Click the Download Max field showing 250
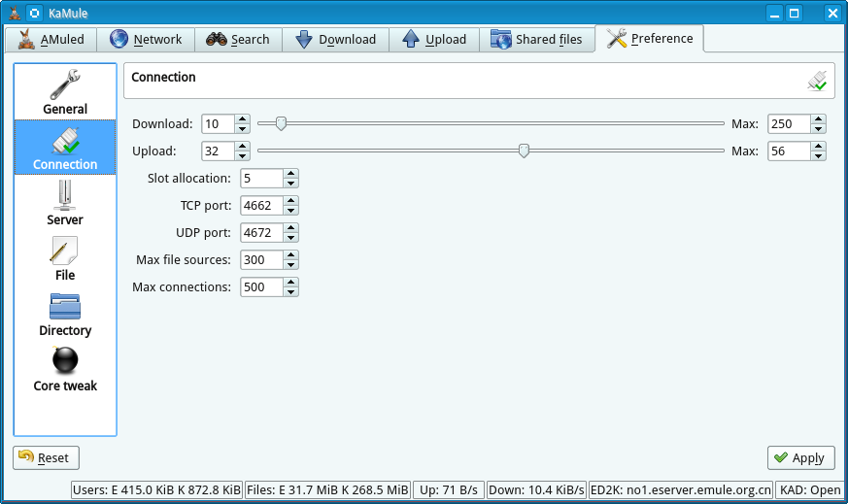Image resolution: width=848 pixels, height=504 pixels. click(x=789, y=124)
